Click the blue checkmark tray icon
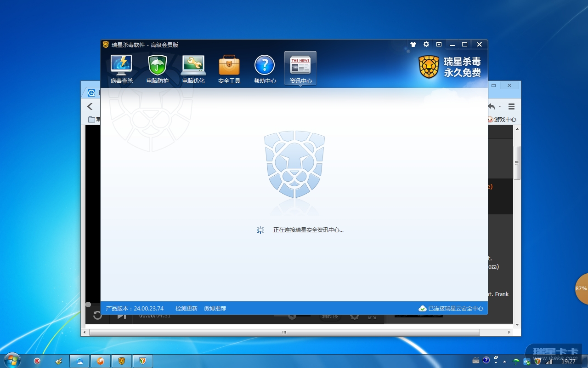This screenshot has width=588, height=368. coord(527,361)
